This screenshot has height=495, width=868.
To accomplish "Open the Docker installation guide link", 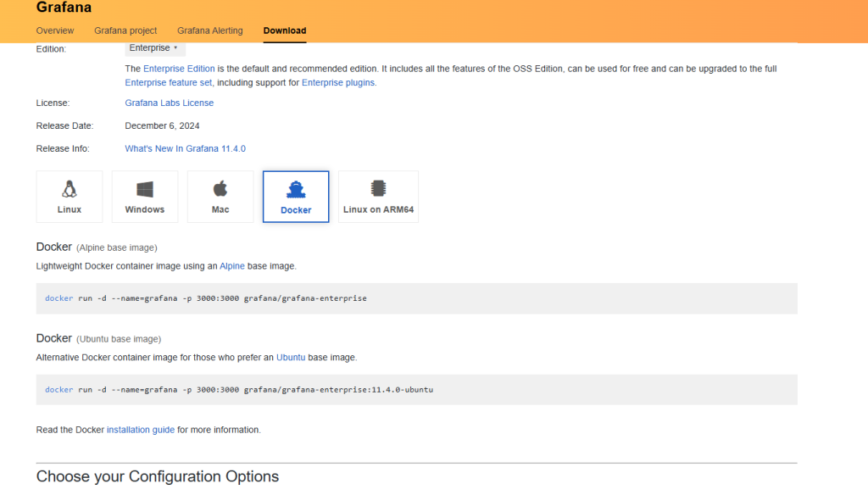I will [141, 430].
